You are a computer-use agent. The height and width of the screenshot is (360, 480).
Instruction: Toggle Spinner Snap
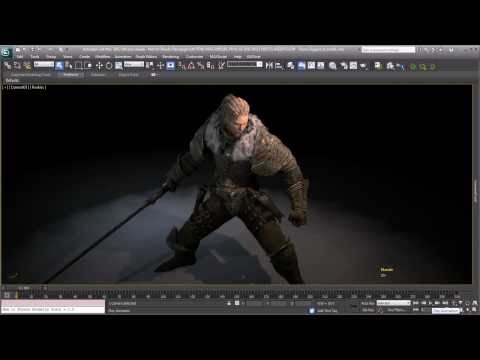tap(210, 66)
